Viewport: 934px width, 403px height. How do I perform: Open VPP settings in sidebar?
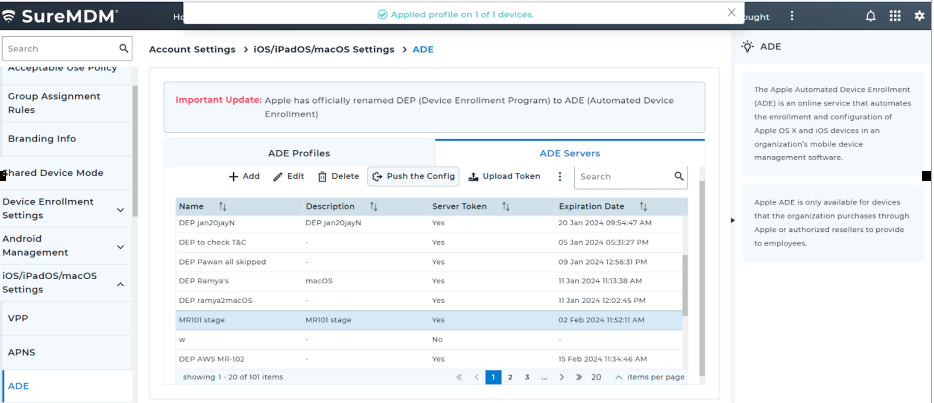click(x=67, y=318)
